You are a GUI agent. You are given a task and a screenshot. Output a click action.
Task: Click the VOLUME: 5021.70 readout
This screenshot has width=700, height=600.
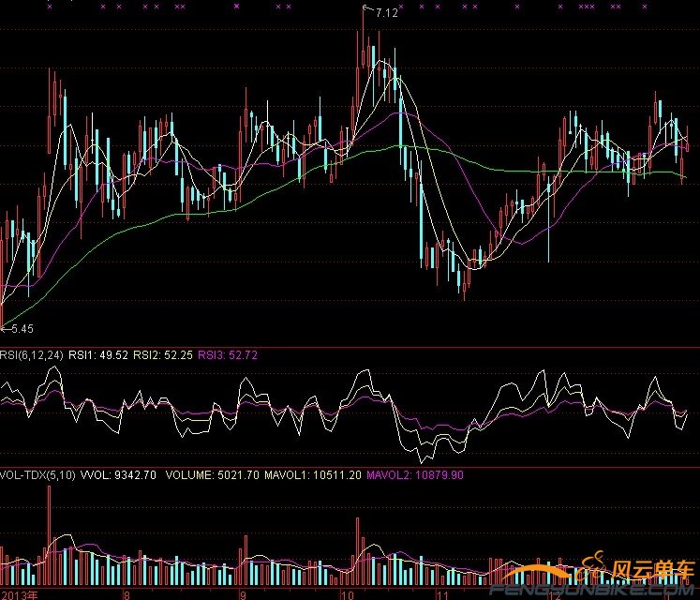point(211,475)
